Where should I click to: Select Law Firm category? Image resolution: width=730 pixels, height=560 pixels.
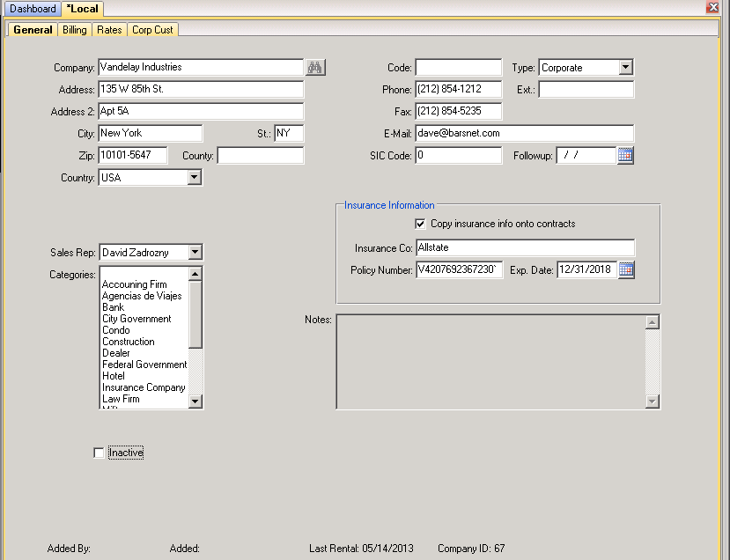pyautogui.click(x=121, y=399)
